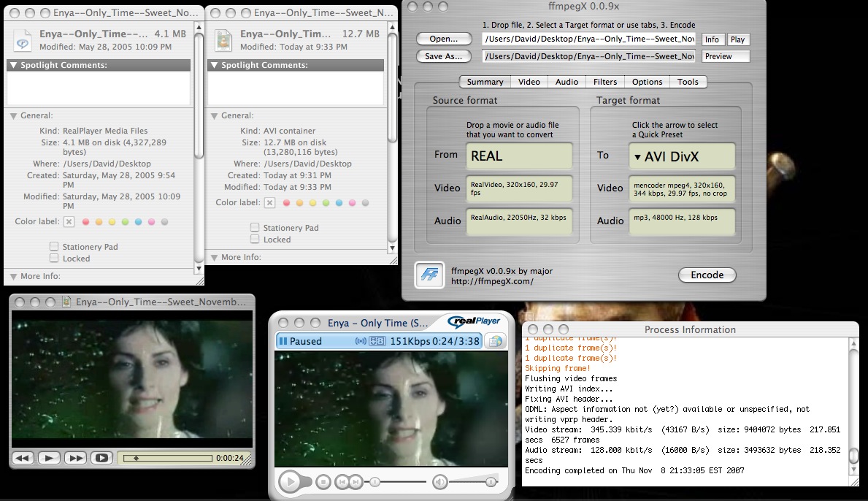Click the source file path field next to Open...
The height and width of the screenshot is (501, 868).
coord(589,39)
